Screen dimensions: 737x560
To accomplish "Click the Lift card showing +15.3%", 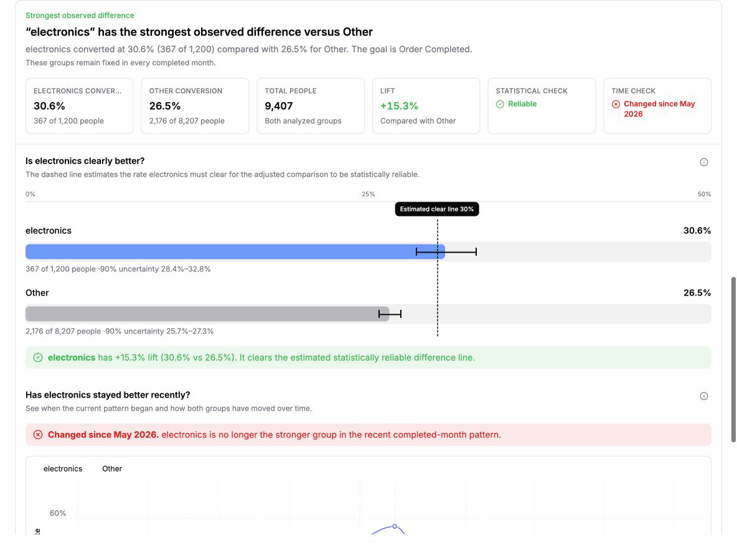I will click(426, 106).
